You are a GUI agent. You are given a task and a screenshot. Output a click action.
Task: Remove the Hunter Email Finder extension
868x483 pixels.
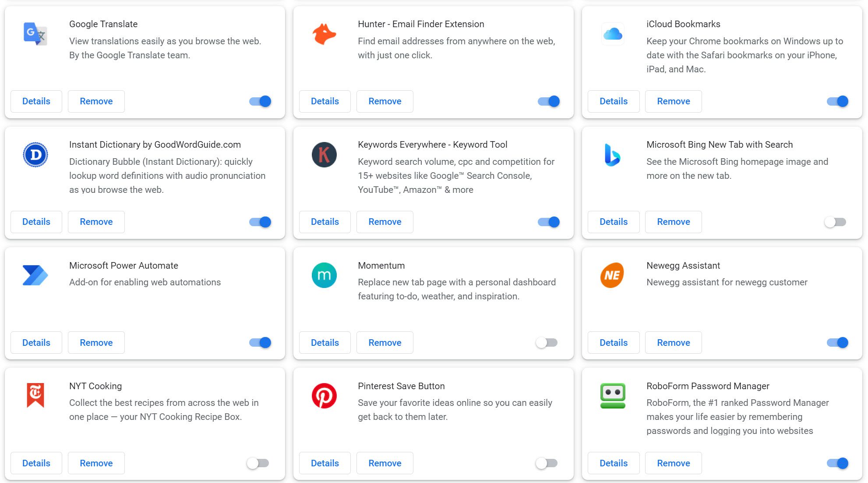point(385,101)
